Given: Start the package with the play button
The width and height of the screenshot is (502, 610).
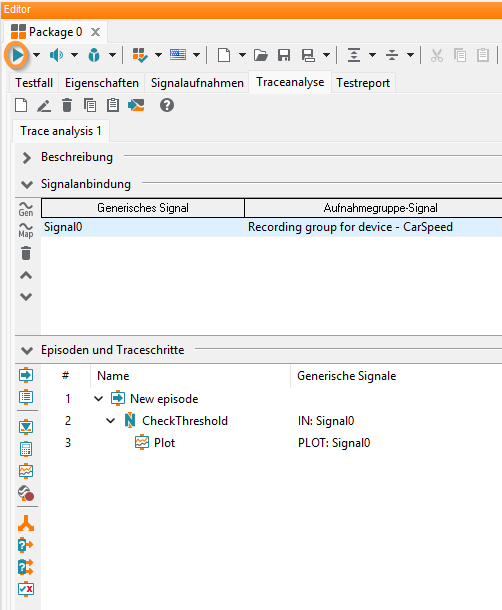Looking at the screenshot, I should [17, 55].
